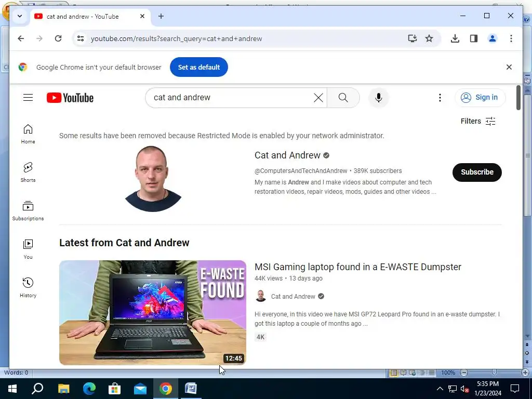Open 'MSI Gaming laptop found in a E-WASTE Dumpster' title

coord(357,267)
